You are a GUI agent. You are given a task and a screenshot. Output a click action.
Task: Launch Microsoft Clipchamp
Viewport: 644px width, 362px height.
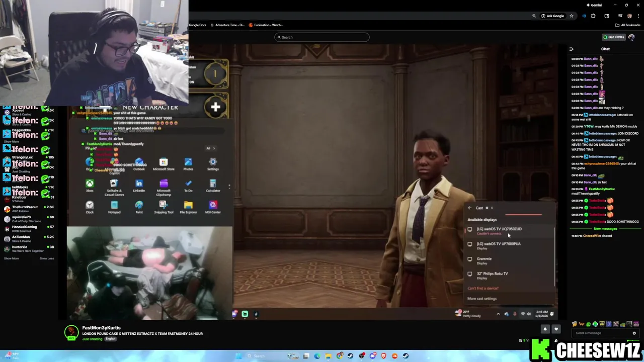coord(164,187)
